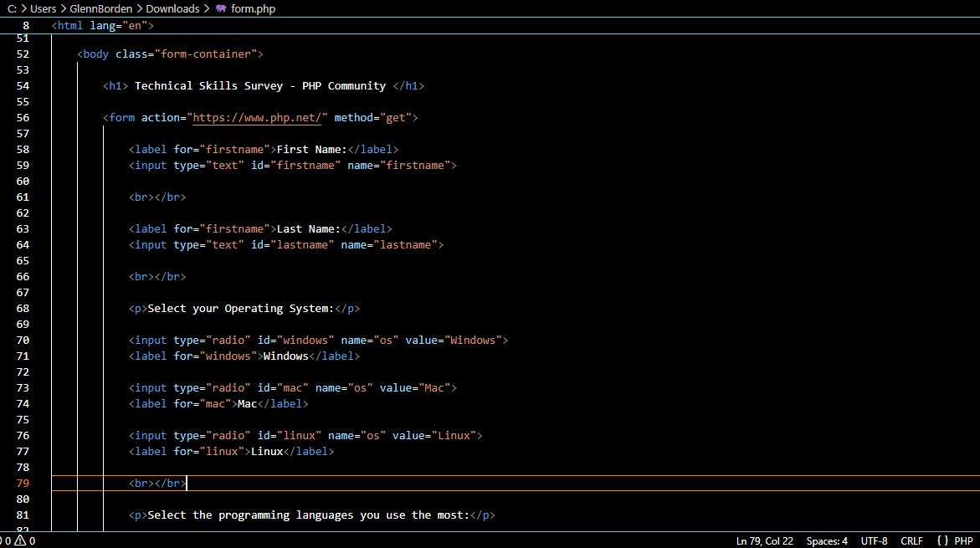Viewport: 980px width, 548px height.
Task: Open the C: drive breadcrumb
Action: pyautogui.click(x=12, y=8)
